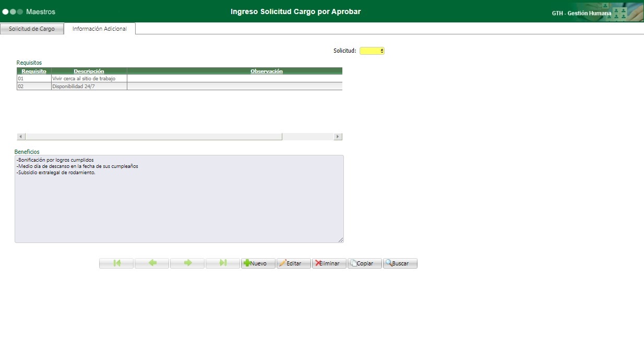Click the 'Subsidio extralegal de rodamiento' line
Screen dimensions: 644x364
56,172
